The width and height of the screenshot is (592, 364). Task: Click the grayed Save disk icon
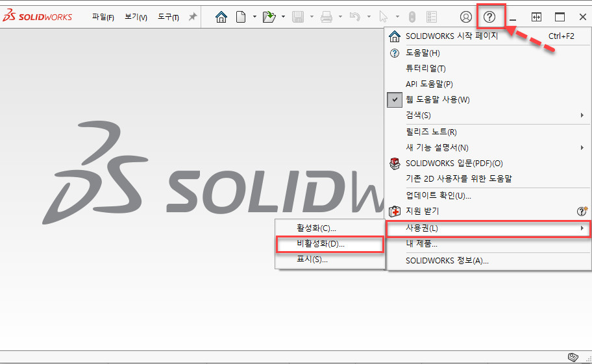click(298, 17)
